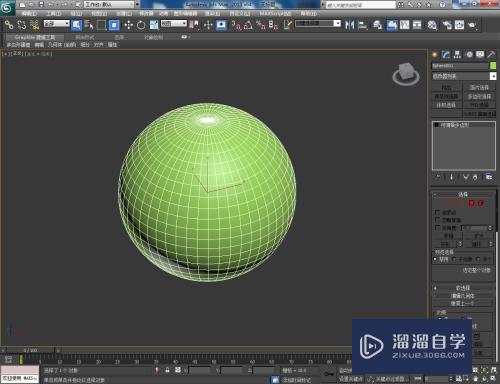
Task: Toggle the Snaps Toggle icon
Action: pyautogui.click(x=236, y=25)
